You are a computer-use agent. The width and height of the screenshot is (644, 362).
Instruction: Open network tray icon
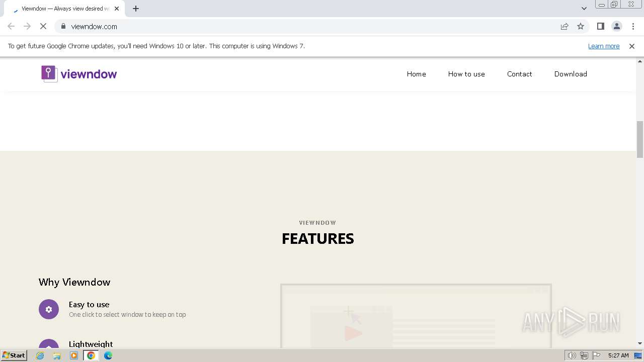584,355
